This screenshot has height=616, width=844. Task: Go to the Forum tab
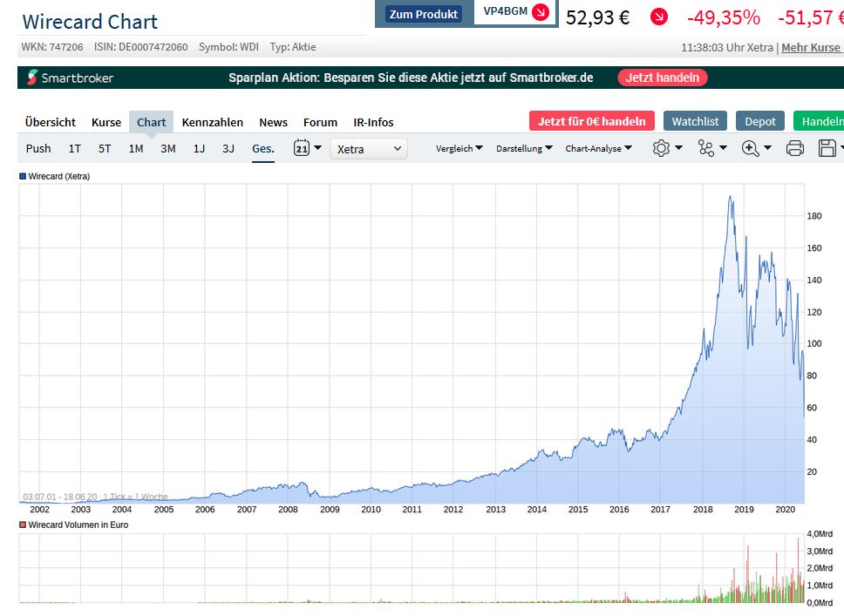[320, 122]
